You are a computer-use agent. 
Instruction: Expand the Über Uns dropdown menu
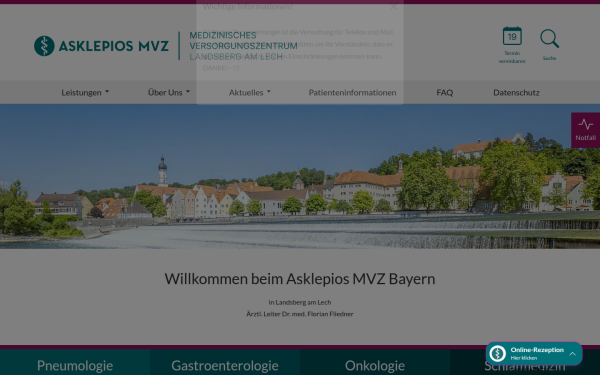[x=169, y=92]
